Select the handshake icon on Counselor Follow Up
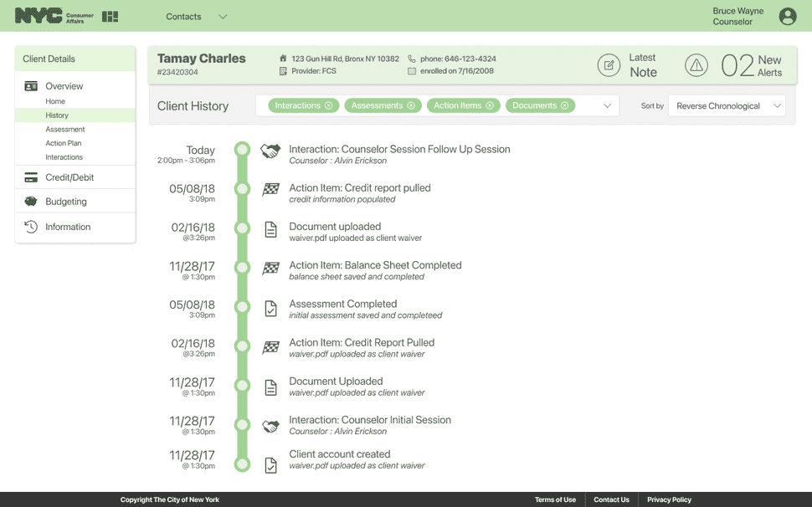812x507 pixels. (270, 149)
